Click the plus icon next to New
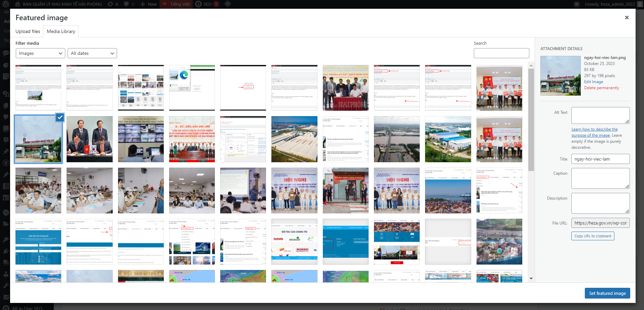 [143, 4]
